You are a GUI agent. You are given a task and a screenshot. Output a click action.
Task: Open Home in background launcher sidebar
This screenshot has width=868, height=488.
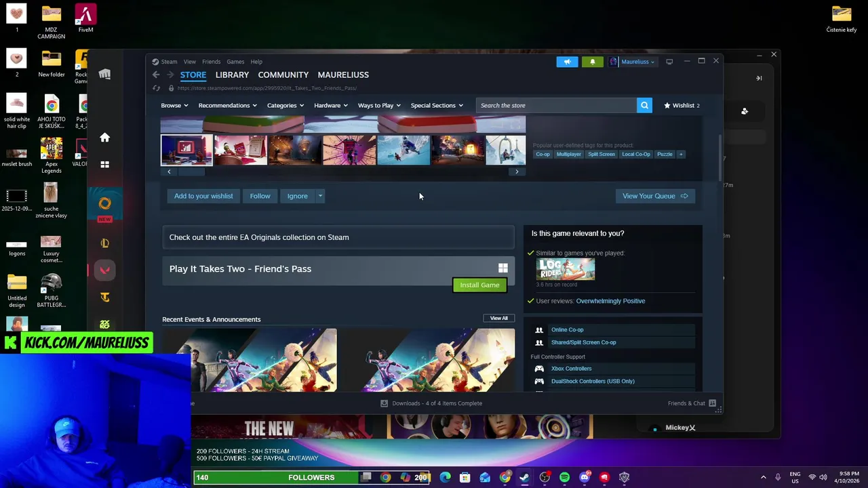point(105,138)
